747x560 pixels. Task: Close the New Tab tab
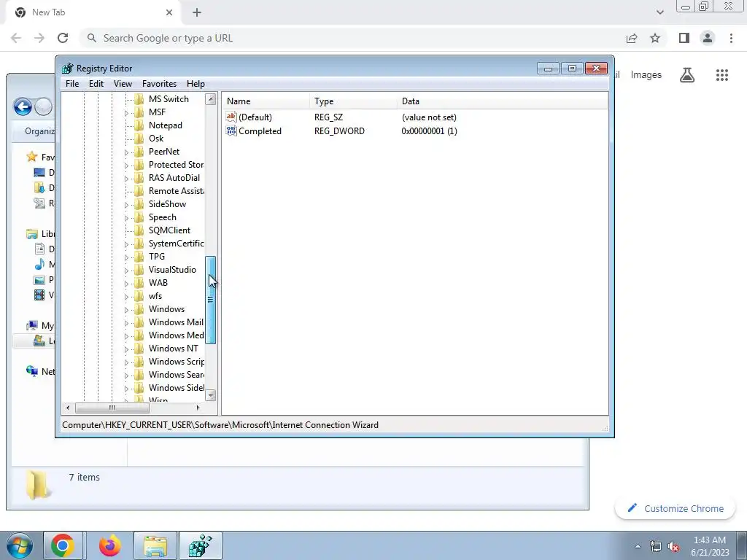pos(169,13)
